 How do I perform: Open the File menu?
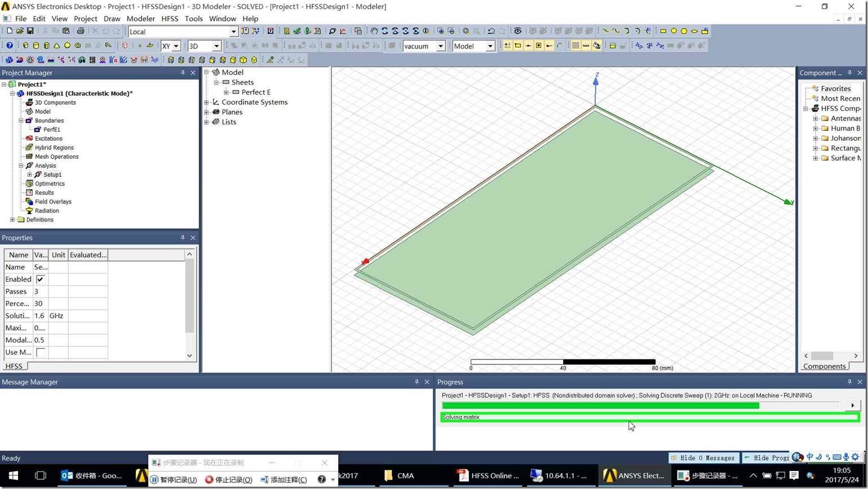coord(21,19)
